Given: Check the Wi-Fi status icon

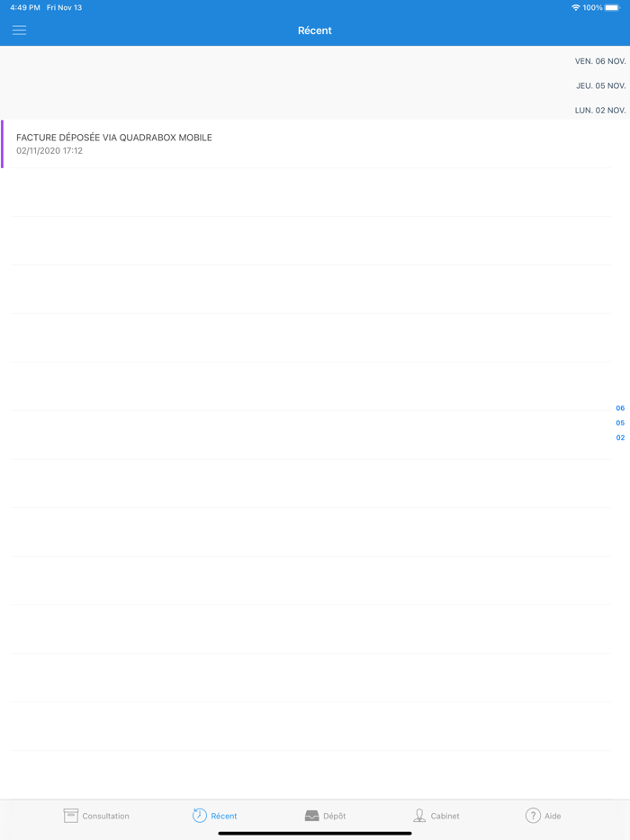Looking at the screenshot, I should point(576,7).
